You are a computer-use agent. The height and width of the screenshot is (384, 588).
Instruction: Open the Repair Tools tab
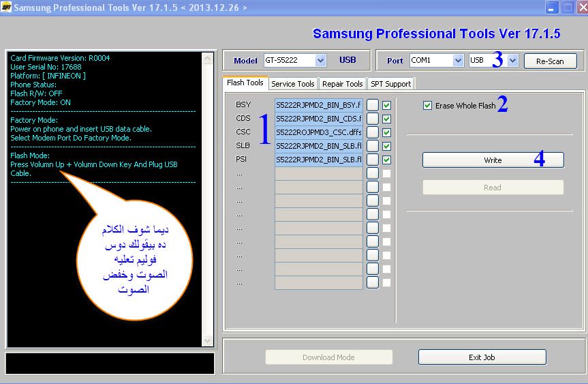342,84
